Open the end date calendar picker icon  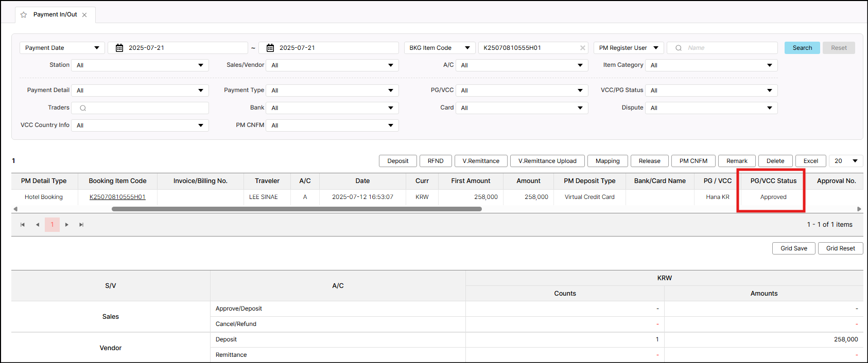click(x=270, y=48)
